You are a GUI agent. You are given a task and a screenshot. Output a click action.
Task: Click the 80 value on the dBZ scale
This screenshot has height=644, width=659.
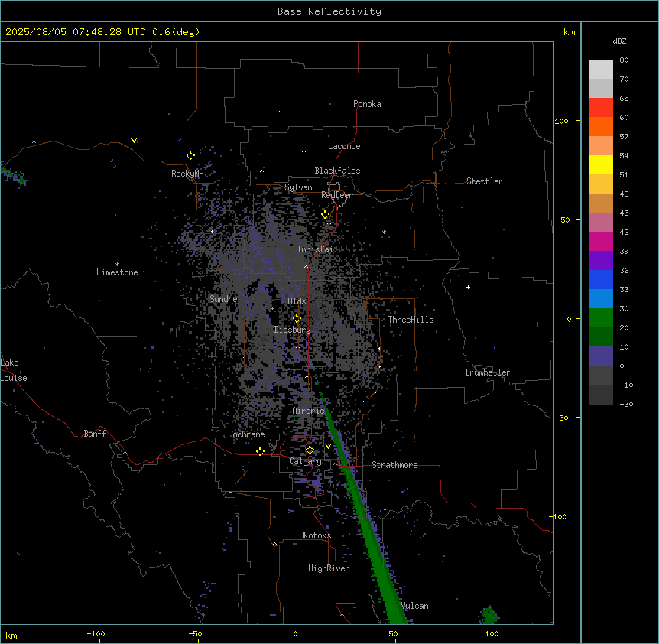(x=624, y=60)
